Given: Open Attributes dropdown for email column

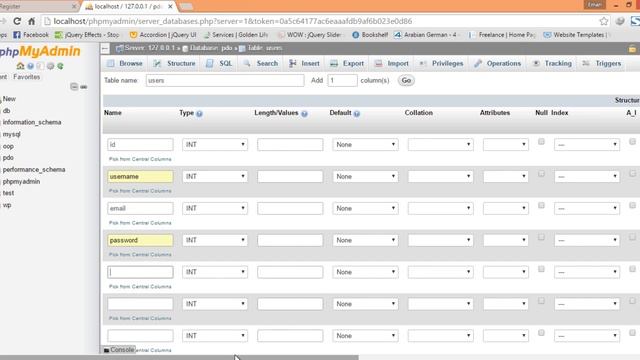Looking at the screenshot, I should point(506,208).
